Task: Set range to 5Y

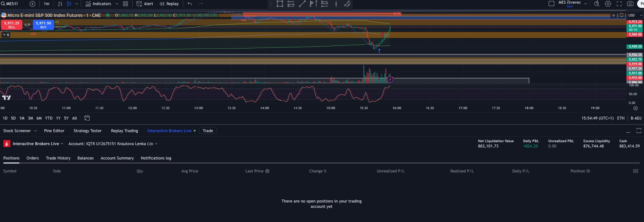Action: (66, 118)
